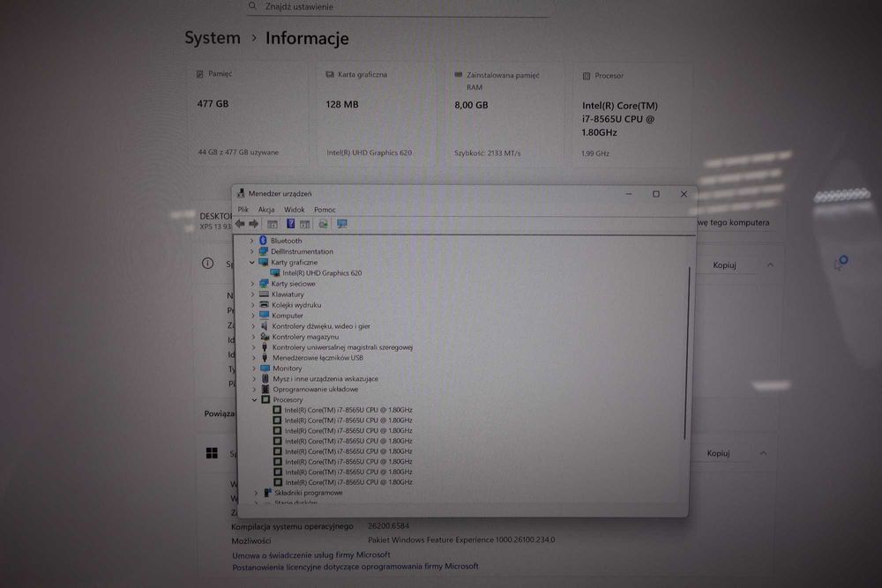The height and width of the screenshot is (588, 882).
Task: Open the blue Help toolbar icon
Action: point(290,224)
